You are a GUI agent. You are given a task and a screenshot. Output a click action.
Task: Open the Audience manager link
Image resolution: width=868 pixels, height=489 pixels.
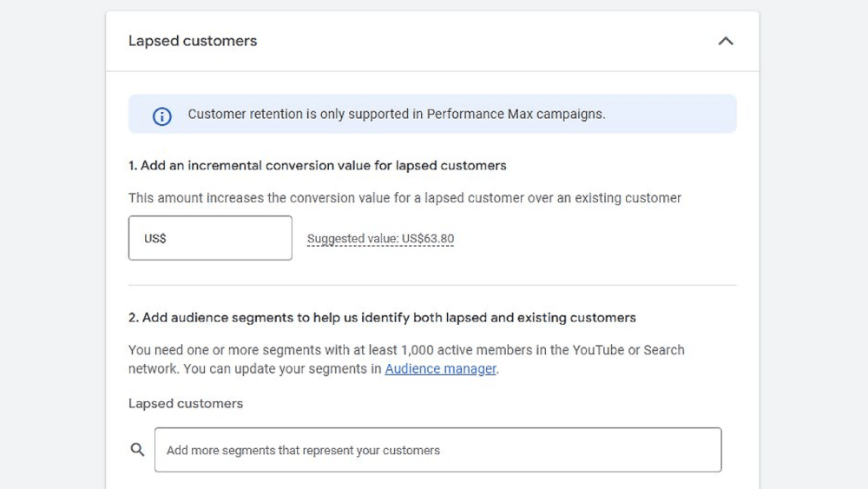441,369
